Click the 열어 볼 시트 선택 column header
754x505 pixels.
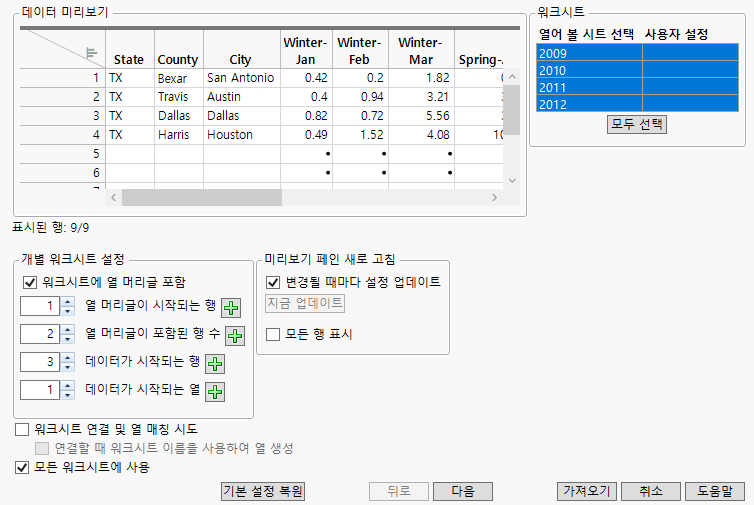point(586,34)
